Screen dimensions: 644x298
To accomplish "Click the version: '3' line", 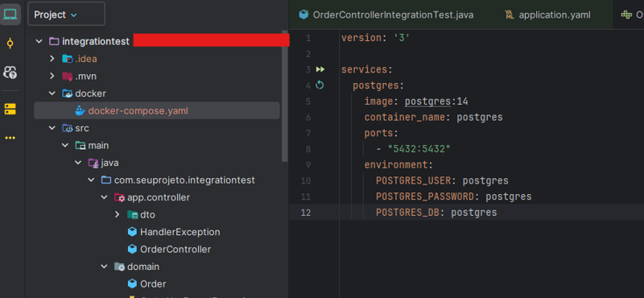I will (x=375, y=38).
